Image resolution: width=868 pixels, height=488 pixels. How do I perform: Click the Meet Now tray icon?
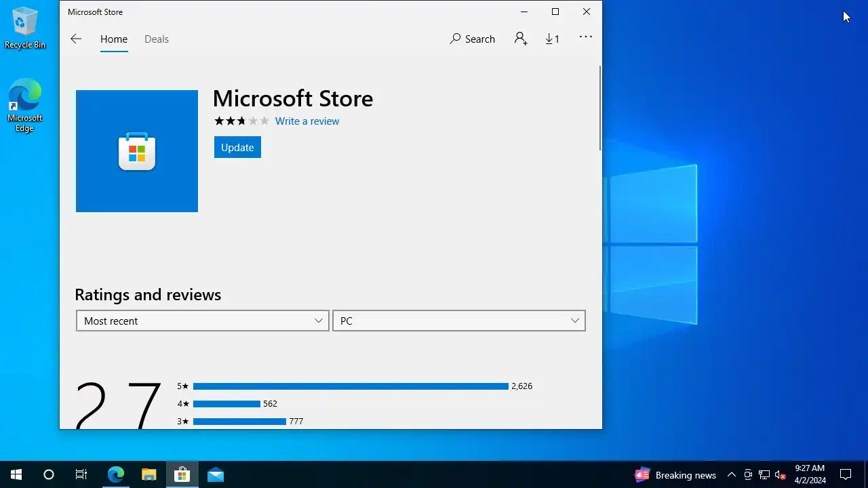coord(748,475)
